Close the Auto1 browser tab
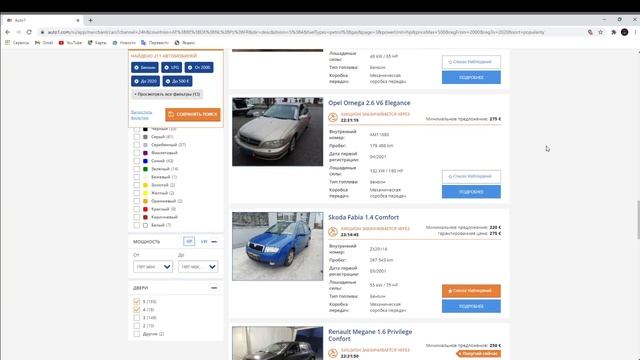This screenshot has height=360, width=640. pos(78,20)
